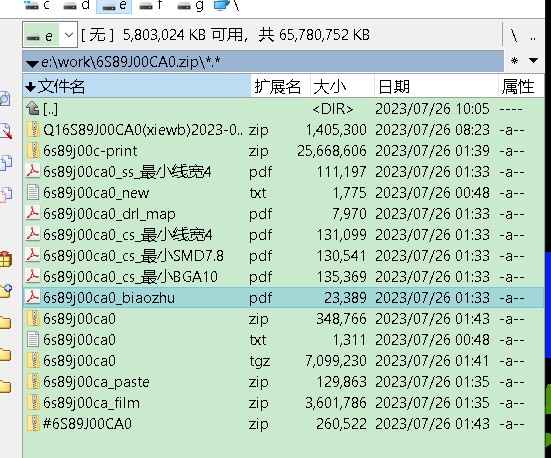Click the path bar e:\work\6S89J00CA0.zip
Viewport: 551px width, 458px height.
(x=263, y=62)
